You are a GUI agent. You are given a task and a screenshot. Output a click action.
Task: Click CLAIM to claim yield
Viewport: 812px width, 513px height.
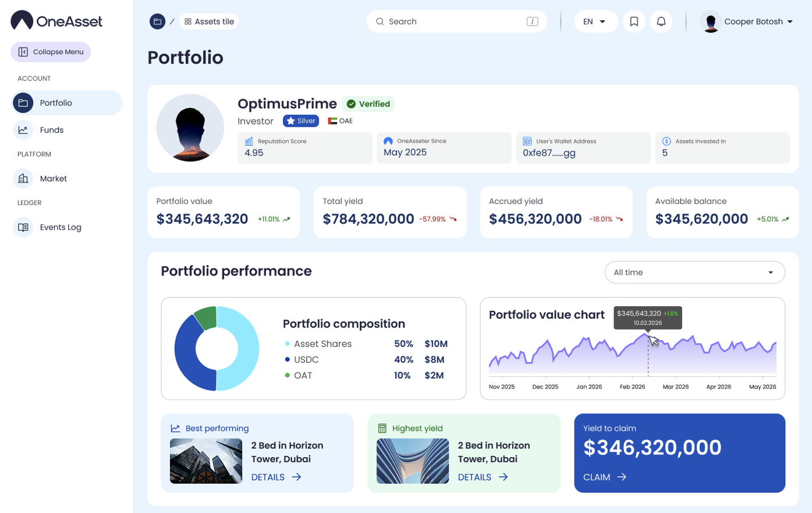(604, 477)
